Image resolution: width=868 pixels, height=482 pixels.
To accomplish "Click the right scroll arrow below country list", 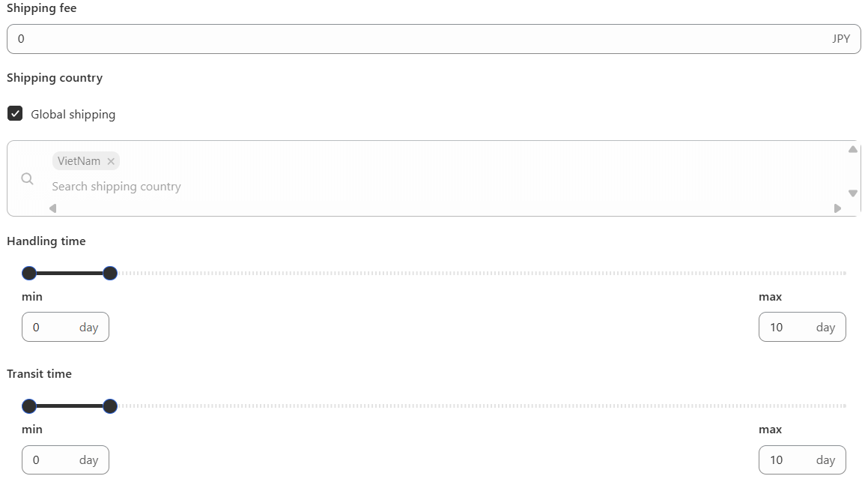I will [837, 208].
